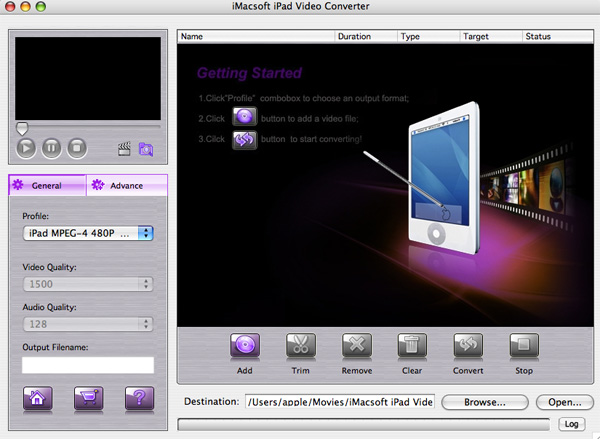Click the Name column header
This screenshot has width=600, height=439.
256,36
